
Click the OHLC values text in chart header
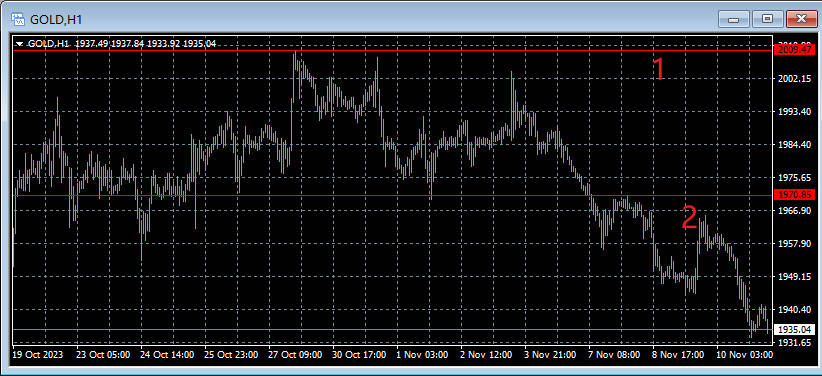(145, 44)
